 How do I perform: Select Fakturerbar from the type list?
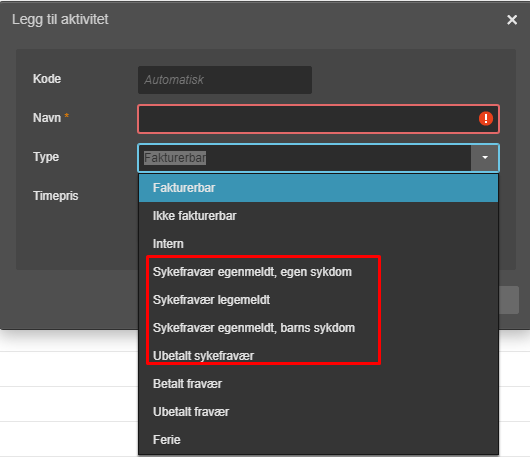click(x=318, y=188)
